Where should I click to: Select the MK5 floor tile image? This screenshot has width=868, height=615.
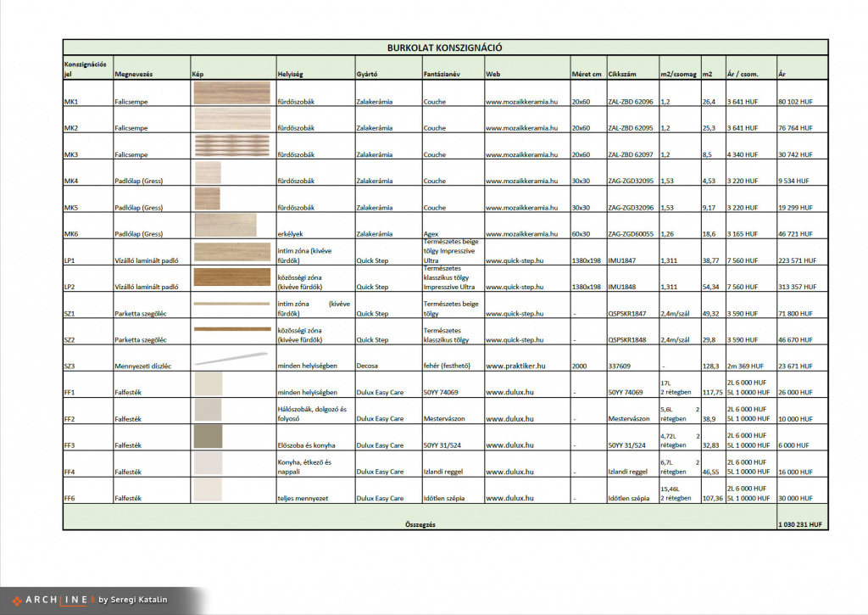click(208, 198)
